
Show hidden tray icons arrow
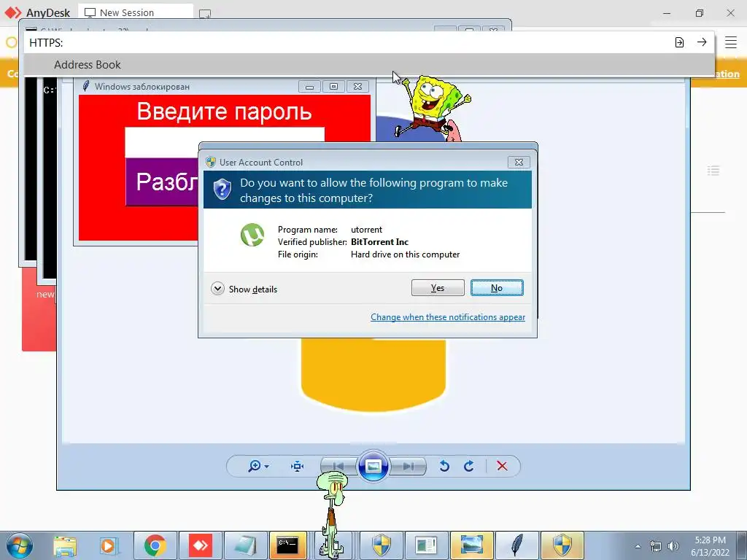638,546
